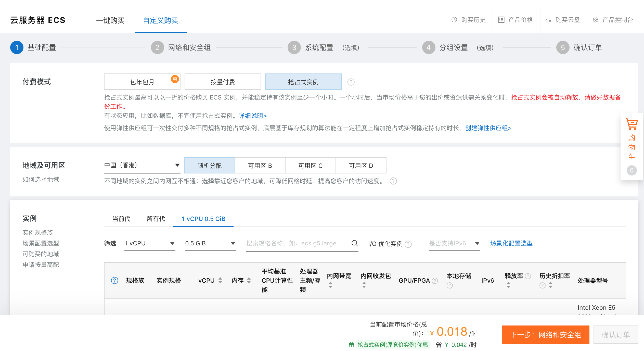
Task: Click 下一步：网络和安全组 button
Action: coord(545,334)
